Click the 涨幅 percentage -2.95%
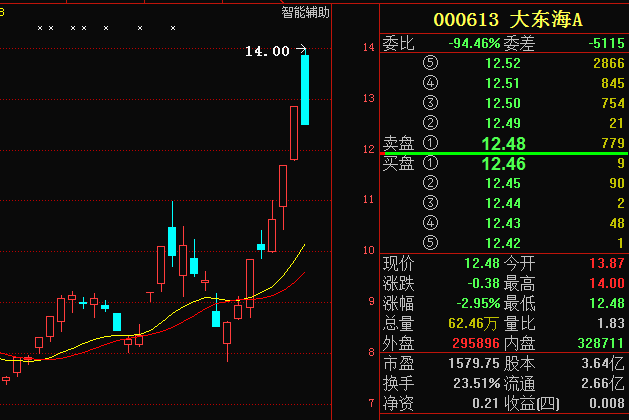The image size is (629, 420). coord(478,303)
